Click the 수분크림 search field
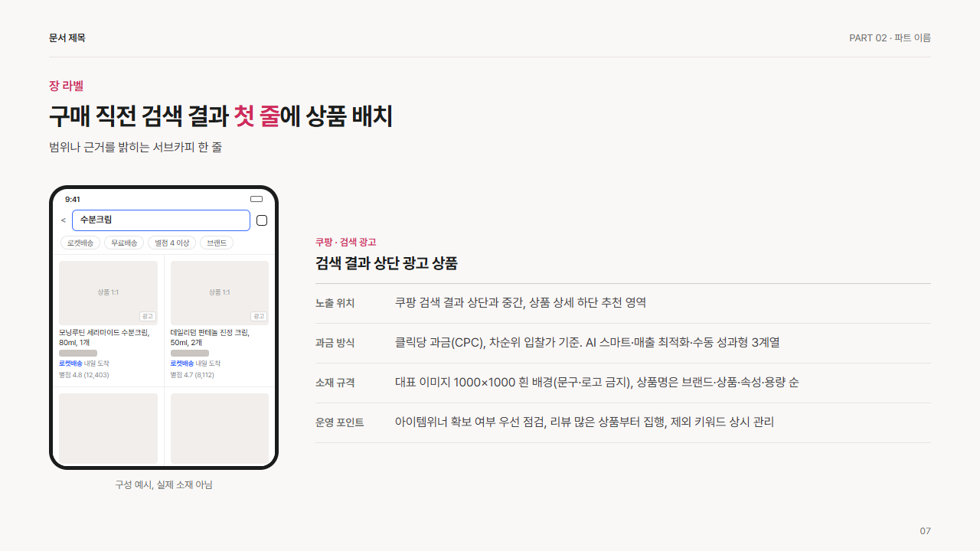Image resolution: width=980 pixels, height=551 pixels. point(161,220)
